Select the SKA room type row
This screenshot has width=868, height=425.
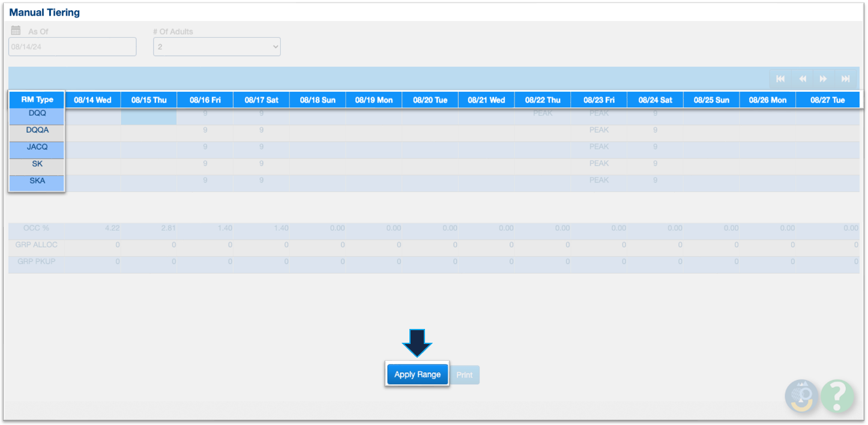click(x=37, y=181)
